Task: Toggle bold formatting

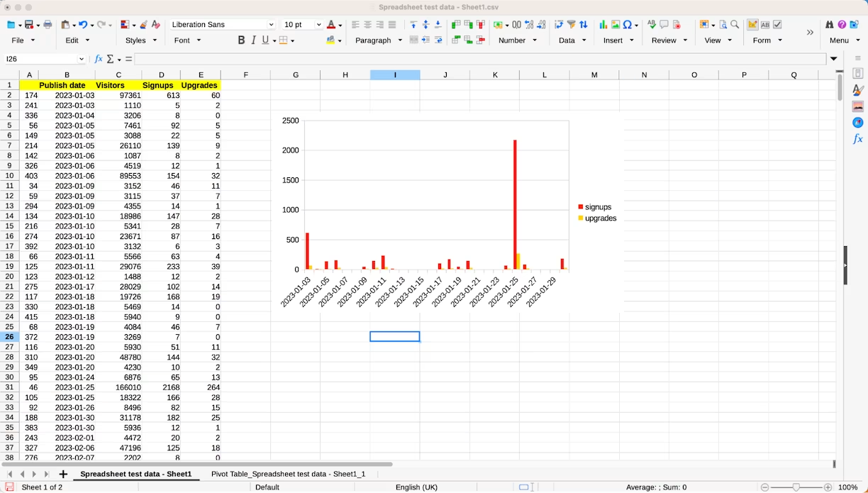Action: pyautogui.click(x=241, y=40)
